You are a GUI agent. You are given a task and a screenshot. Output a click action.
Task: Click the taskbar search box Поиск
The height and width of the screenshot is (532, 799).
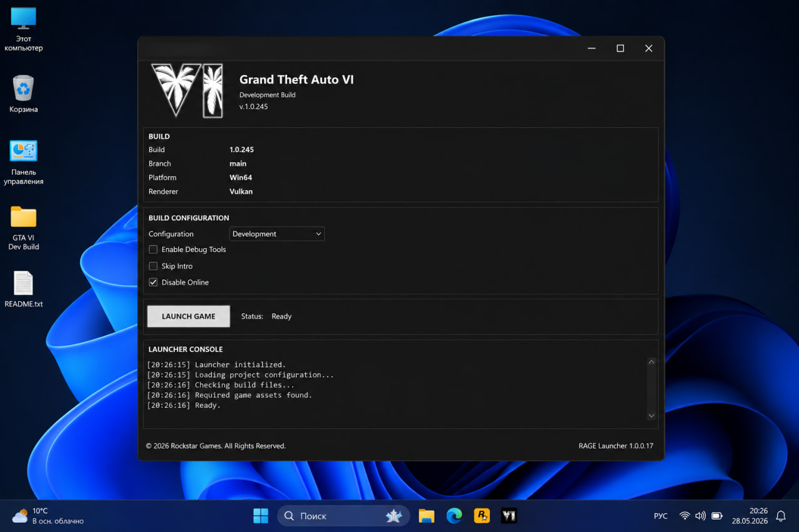pos(343,516)
